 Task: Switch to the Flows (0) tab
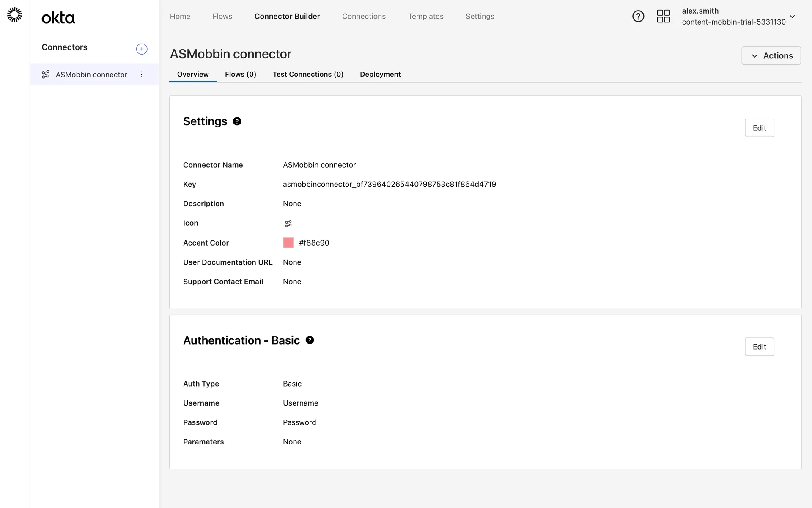click(x=240, y=74)
